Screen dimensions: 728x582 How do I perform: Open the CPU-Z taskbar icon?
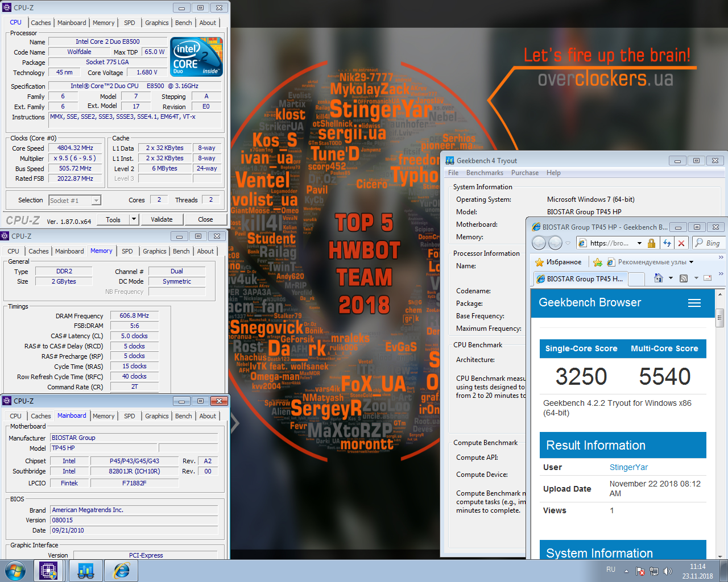click(x=49, y=571)
